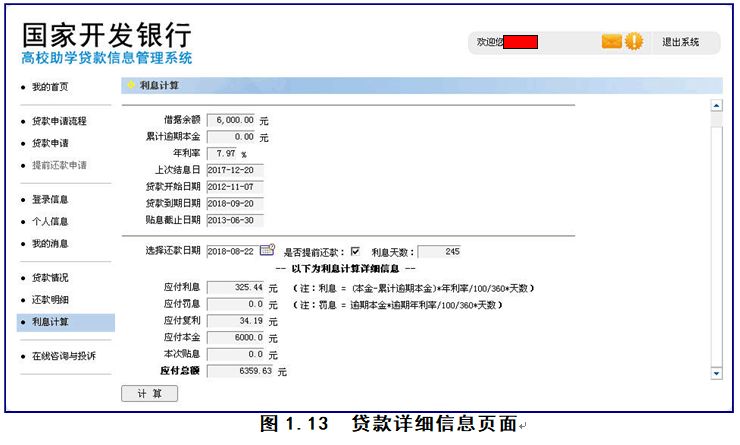Click the 高校助学贷款信息管理系统 subtitle
Screen dimensions: 740x445
coord(107,58)
